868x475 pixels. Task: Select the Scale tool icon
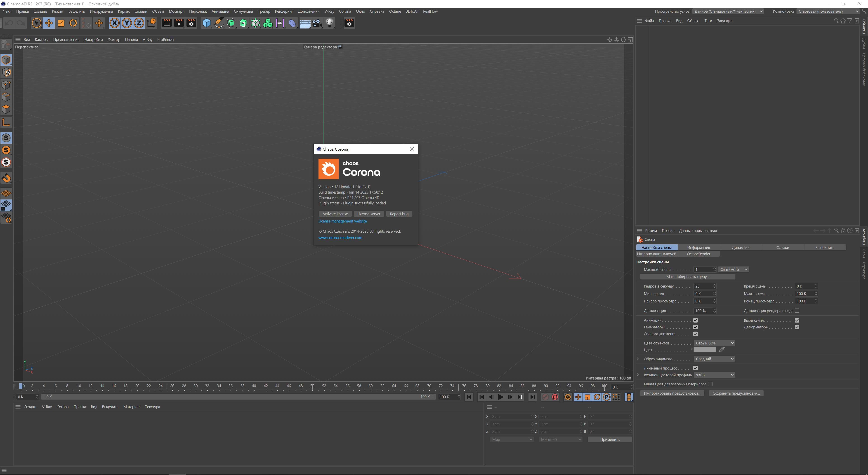click(x=61, y=23)
